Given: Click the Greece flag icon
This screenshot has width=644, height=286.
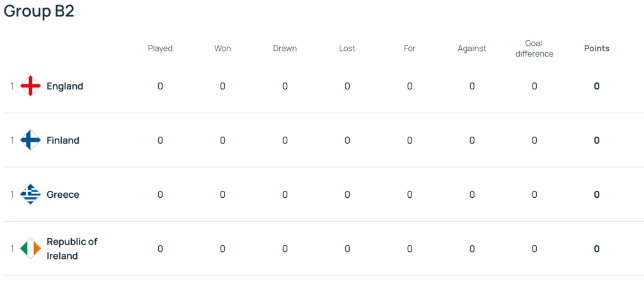Looking at the screenshot, I should click(30, 194).
